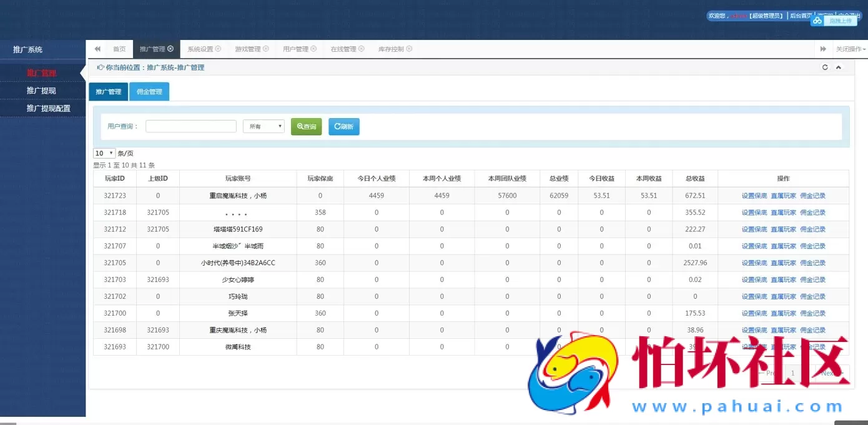
Task: Collapse content area using the up chevron icon
Action: 839,67
